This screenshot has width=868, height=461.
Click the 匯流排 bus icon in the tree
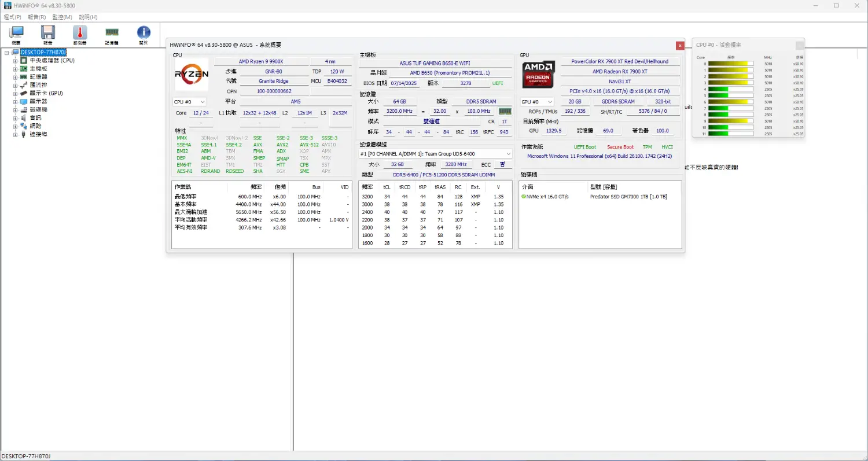24,84
